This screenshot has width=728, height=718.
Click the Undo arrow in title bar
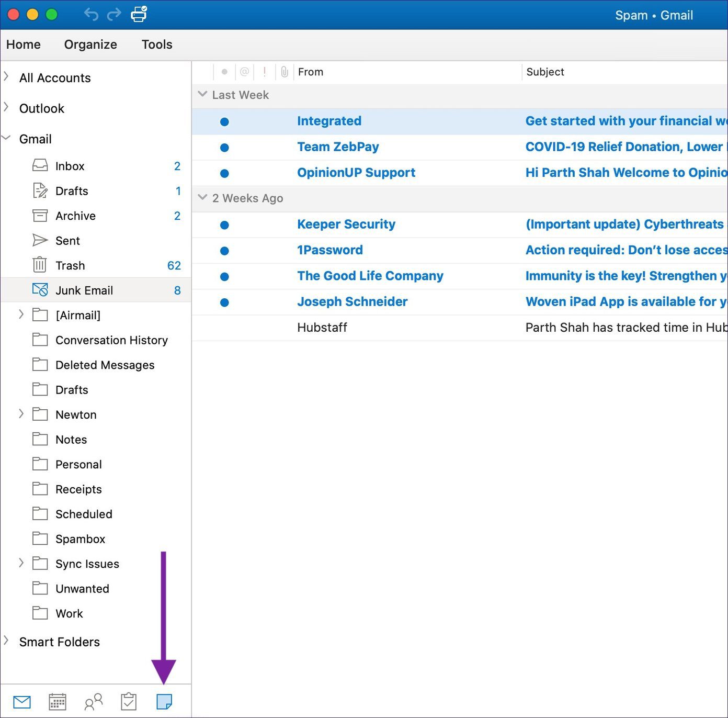tap(91, 14)
